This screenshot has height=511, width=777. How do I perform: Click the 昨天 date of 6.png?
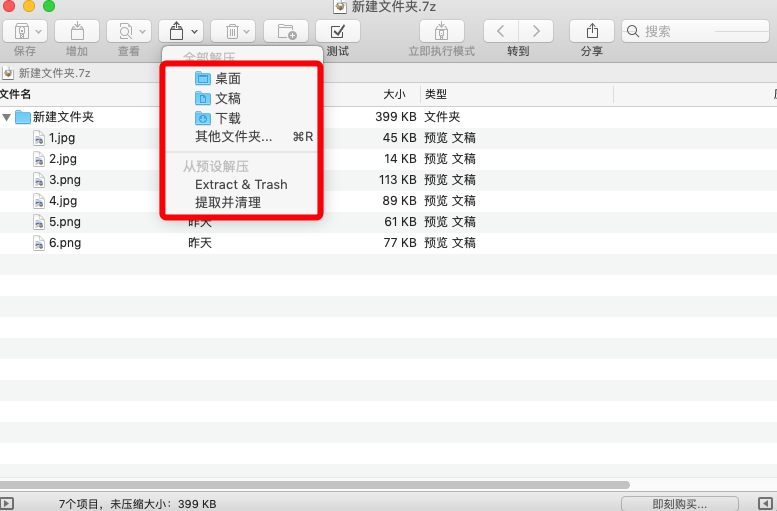click(200, 243)
